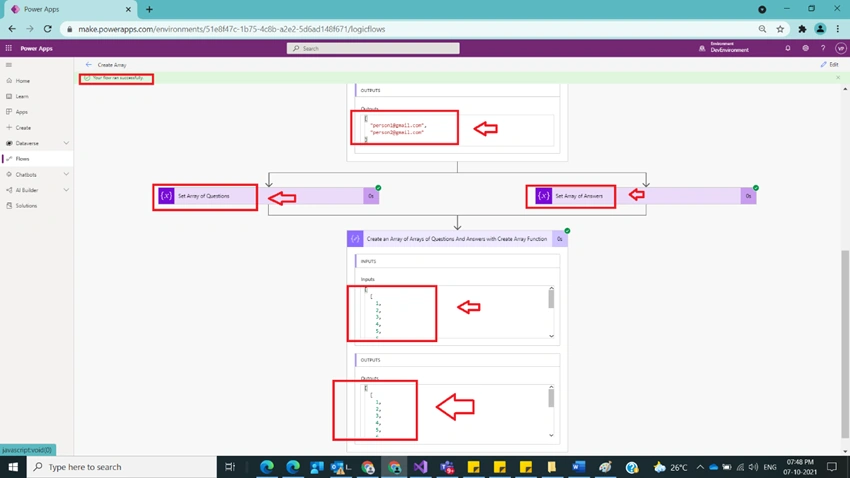Screen dimensions: 850x478
Task: Open the notifications bell icon
Action: (788, 48)
